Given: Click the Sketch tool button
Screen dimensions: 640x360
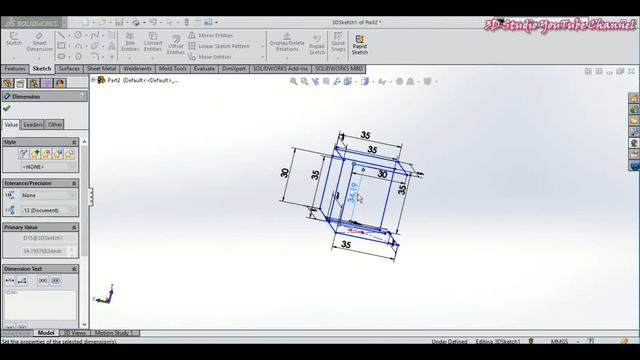Looking at the screenshot, I should coord(13,39).
